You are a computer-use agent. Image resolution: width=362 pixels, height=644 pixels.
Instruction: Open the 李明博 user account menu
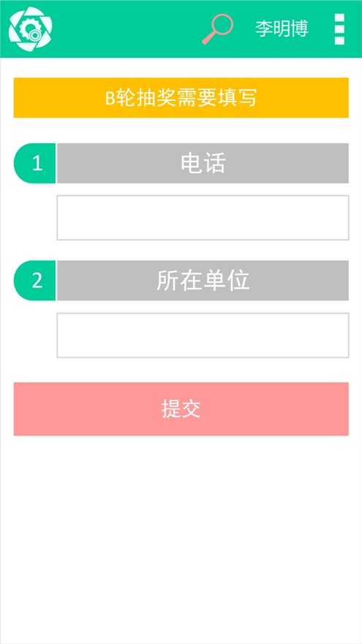(x=282, y=29)
